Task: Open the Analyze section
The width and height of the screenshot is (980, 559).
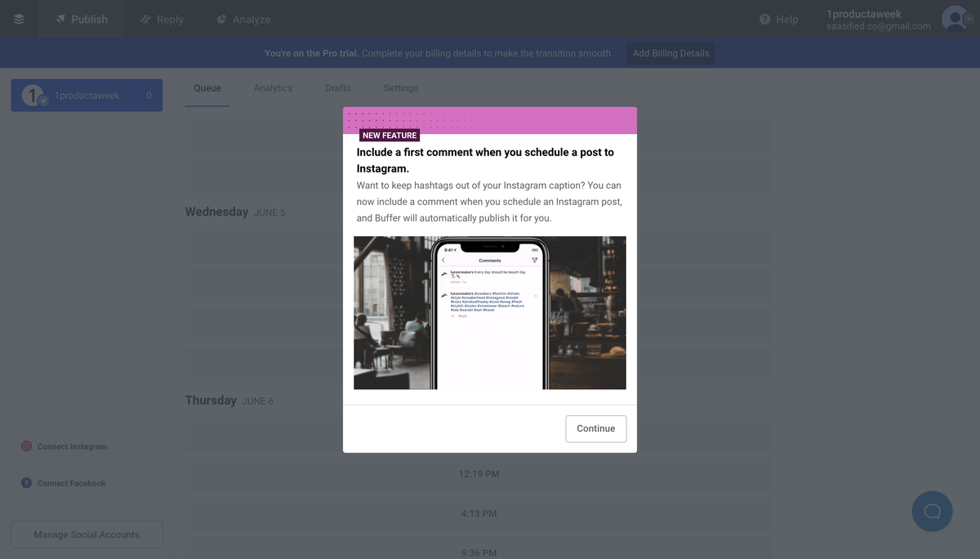Action: [x=243, y=19]
